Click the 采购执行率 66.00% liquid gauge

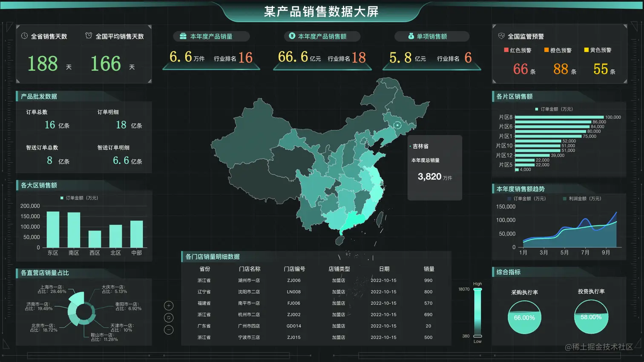(x=524, y=317)
